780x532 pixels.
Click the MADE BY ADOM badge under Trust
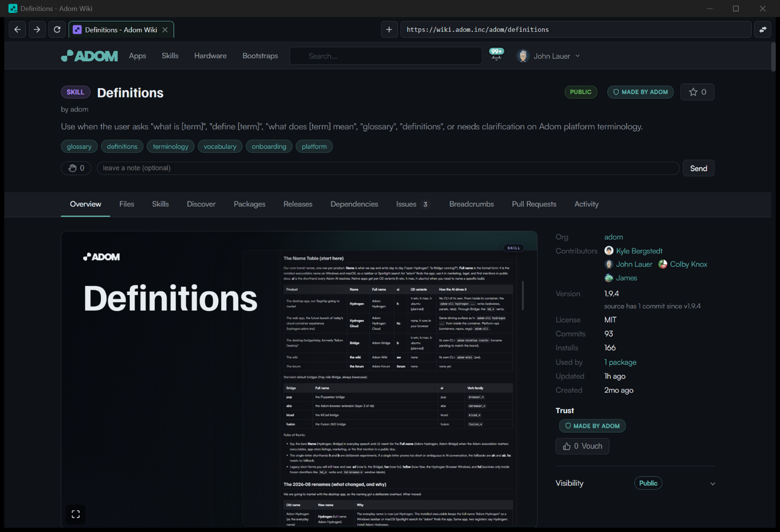click(x=592, y=426)
